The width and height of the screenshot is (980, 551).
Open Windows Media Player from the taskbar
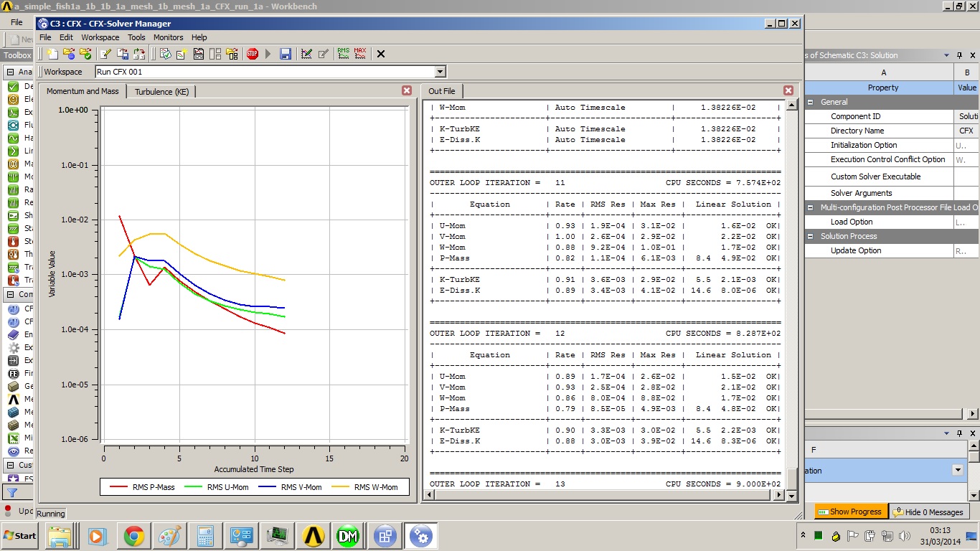point(97,536)
